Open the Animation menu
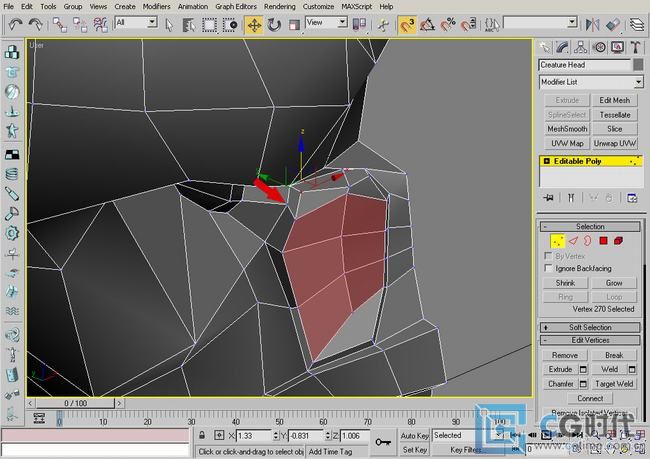This screenshot has width=650, height=459. click(x=193, y=7)
